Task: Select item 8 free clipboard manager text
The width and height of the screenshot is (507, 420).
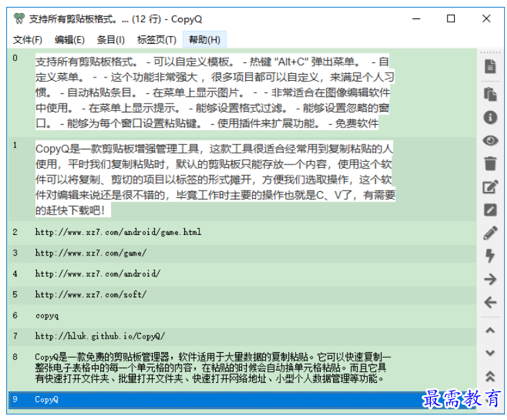Action: pos(242,368)
